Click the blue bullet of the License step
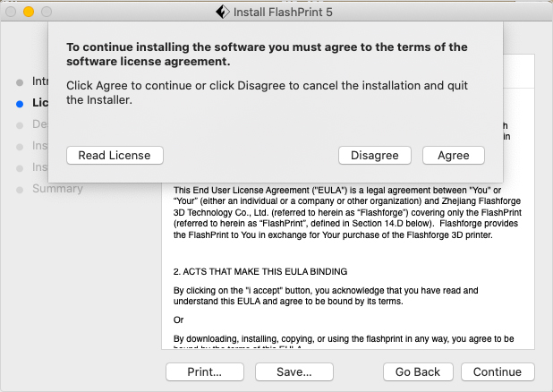Viewport: 553px width, 392px height. [x=20, y=103]
